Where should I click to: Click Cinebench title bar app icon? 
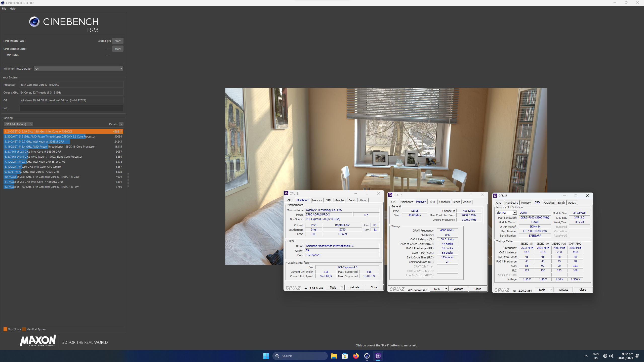(x=3, y=3)
